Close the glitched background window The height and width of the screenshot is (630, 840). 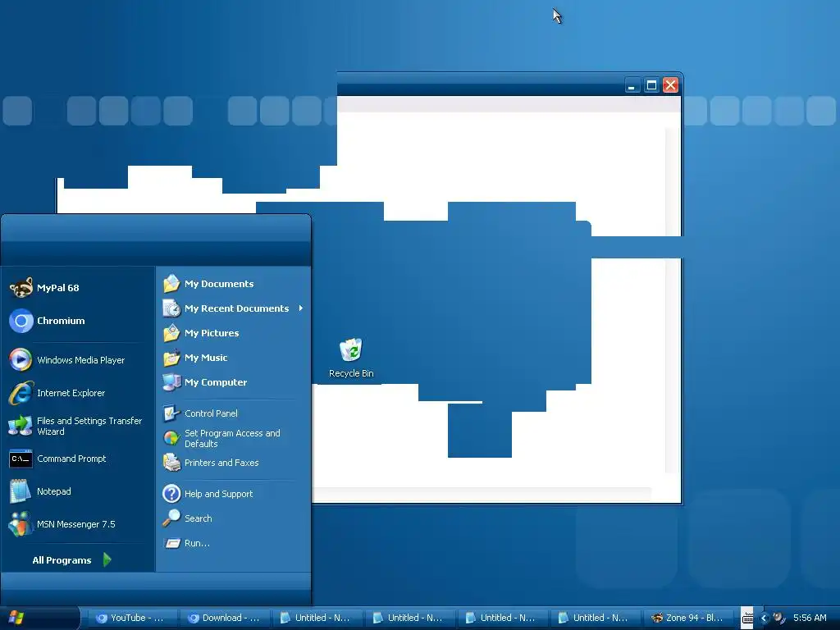671,85
